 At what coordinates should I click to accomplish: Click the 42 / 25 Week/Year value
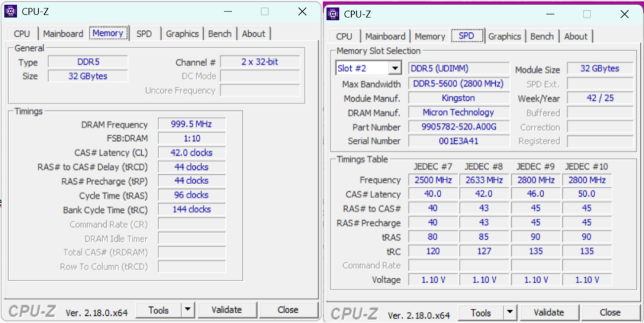pyautogui.click(x=600, y=98)
